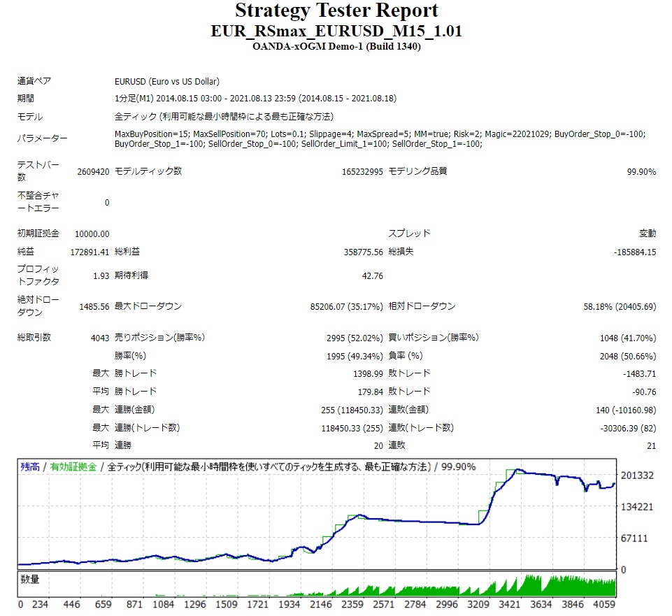
Task: Click the chart axis label 67111
Action: tap(634, 538)
